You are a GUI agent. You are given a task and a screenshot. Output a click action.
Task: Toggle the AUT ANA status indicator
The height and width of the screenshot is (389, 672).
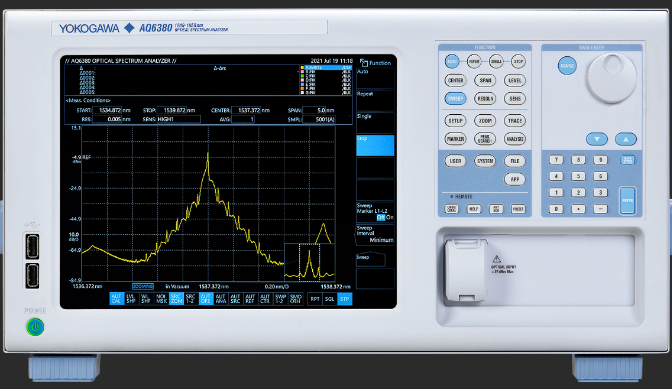click(x=221, y=299)
